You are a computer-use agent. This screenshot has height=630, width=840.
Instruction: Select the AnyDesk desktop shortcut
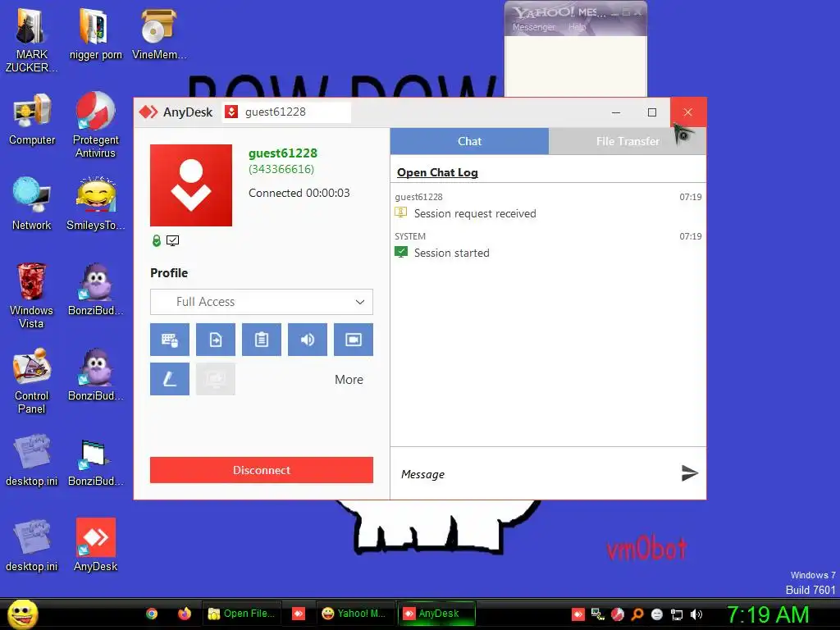click(x=95, y=546)
